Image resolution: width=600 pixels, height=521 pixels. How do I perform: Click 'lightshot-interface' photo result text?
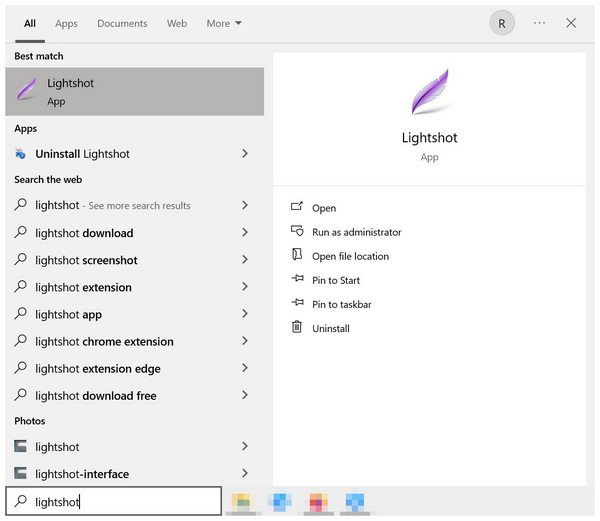point(82,474)
